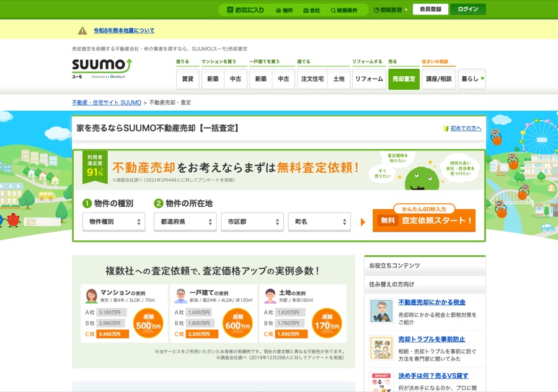Click the 会員登録 button
The width and height of the screenshot is (558, 392).
[430, 9]
